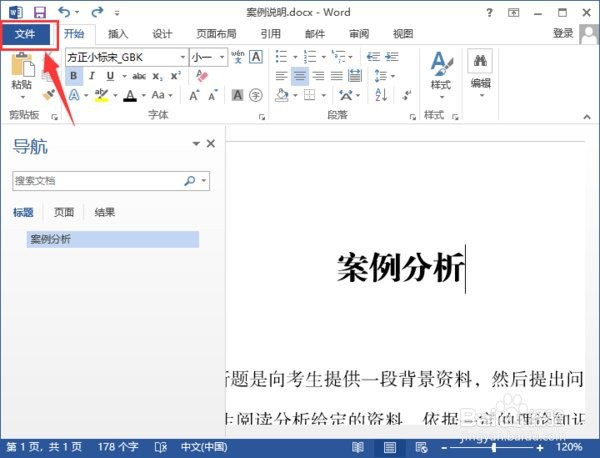This screenshot has width=600, height=458.
Task: Click 登录 to sign in
Action: (x=563, y=34)
